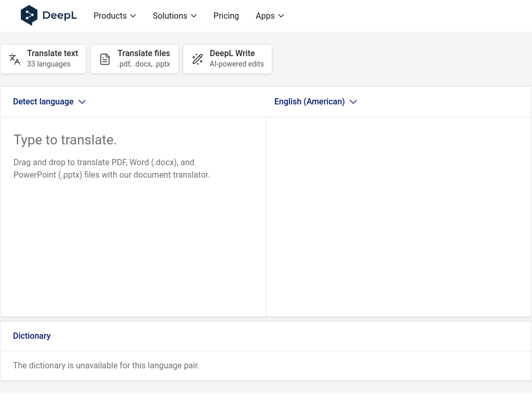Open the English (American) target language dropdown
The width and height of the screenshot is (532, 399).
[310, 102]
